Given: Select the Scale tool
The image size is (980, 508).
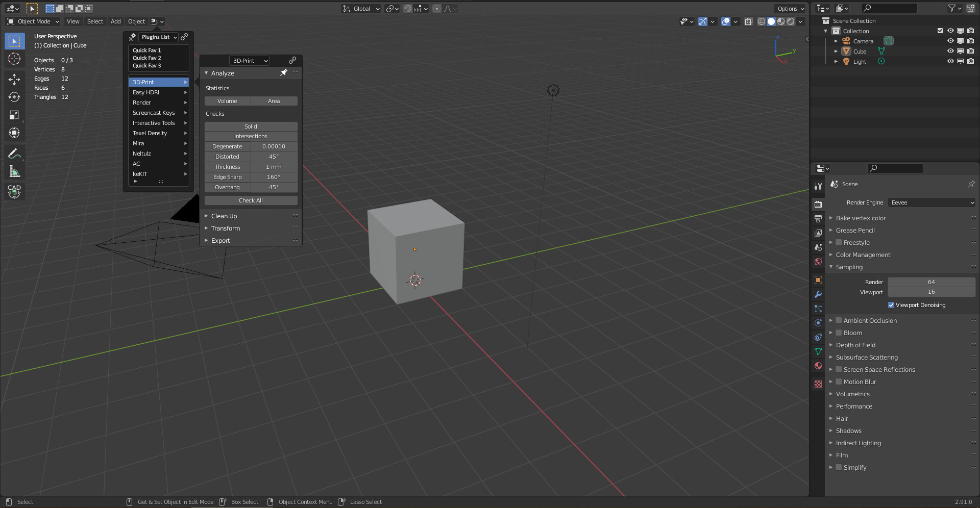Looking at the screenshot, I should [14, 115].
